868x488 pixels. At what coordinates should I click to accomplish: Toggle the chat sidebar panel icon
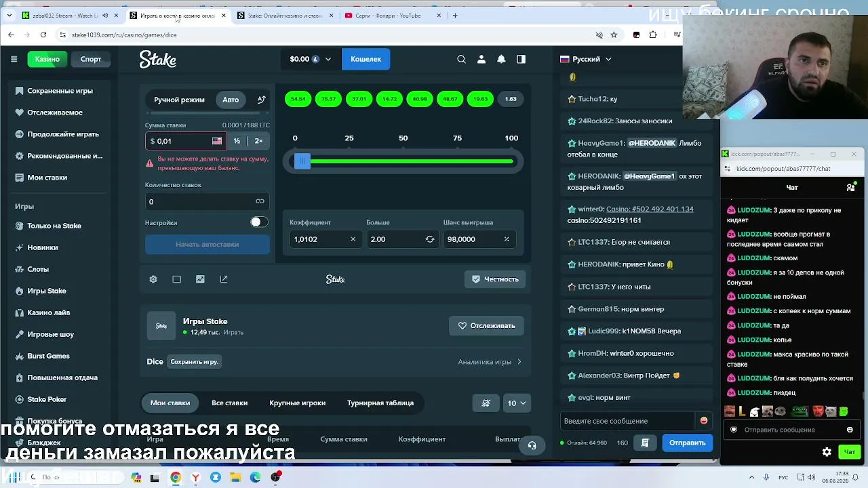click(x=521, y=59)
